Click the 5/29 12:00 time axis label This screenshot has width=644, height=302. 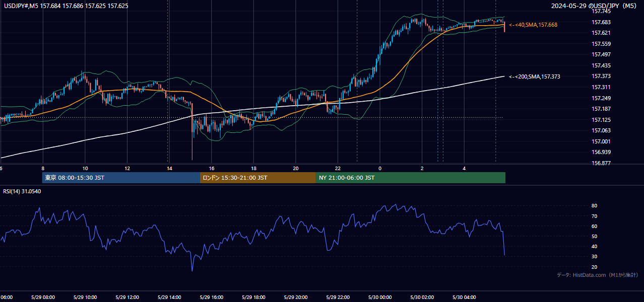click(127, 297)
